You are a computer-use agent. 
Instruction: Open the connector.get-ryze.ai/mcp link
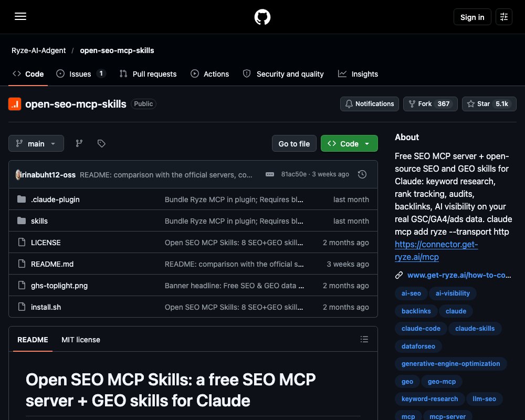(436, 250)
